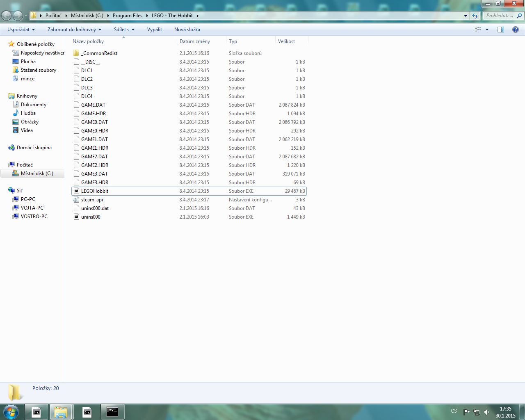Open Zahrnout do knihovny dropdown
The image size is (525, 420).
[74, 30]
